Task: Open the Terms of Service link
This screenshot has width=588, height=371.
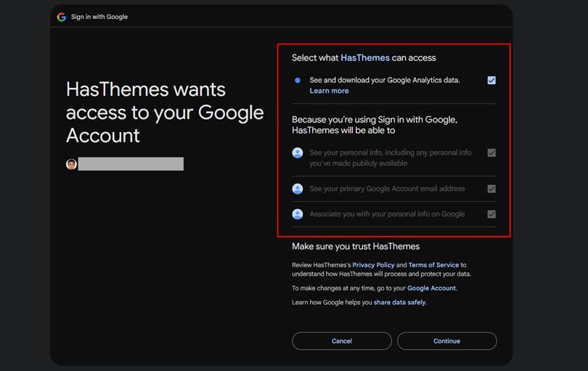Action: click(433, 265)
